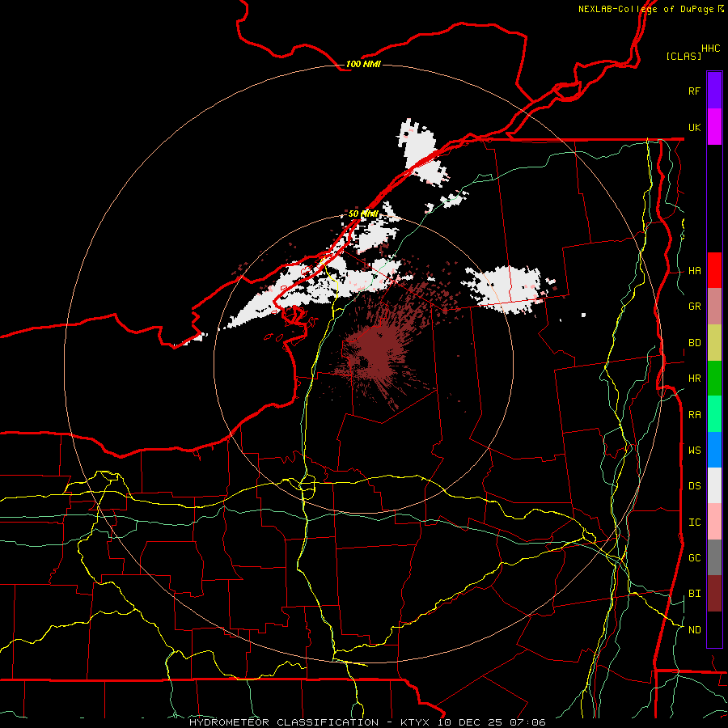
Task: Click the [CLAS] legend heading
Action: coord(684,56)
